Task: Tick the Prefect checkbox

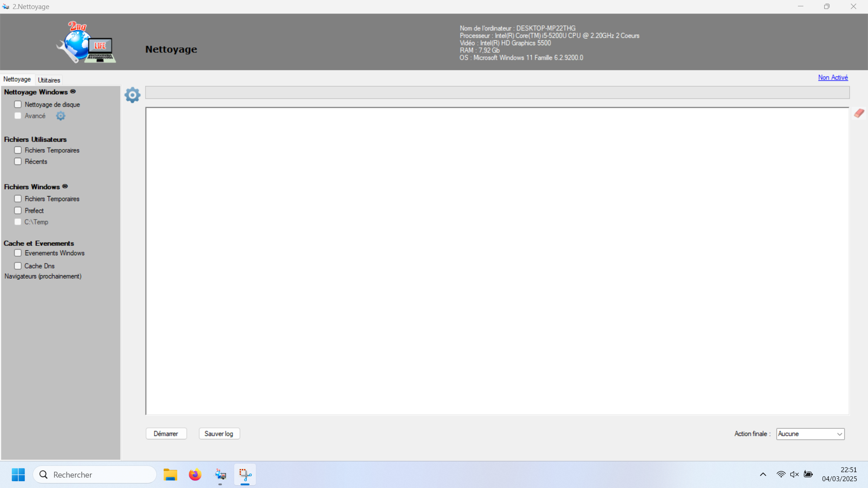Action: pyautogui.click(x=18, y=211)
